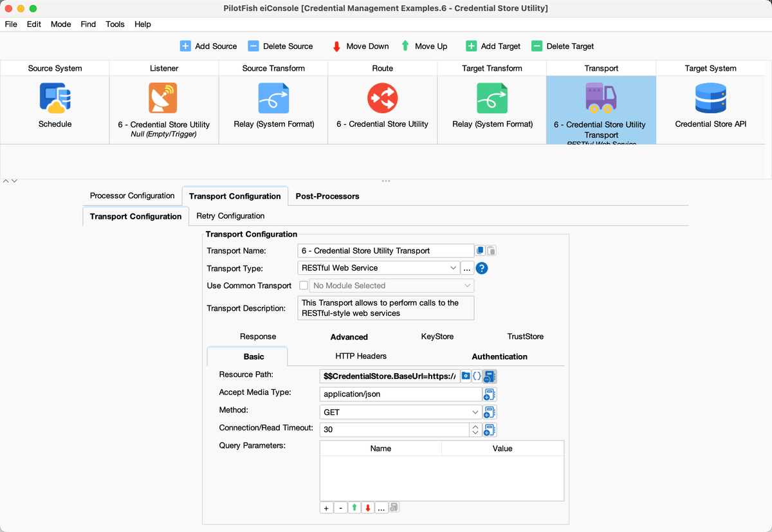Click the Resource Path input field
Screen dimensions: 772x532
(x=390, y=376)
